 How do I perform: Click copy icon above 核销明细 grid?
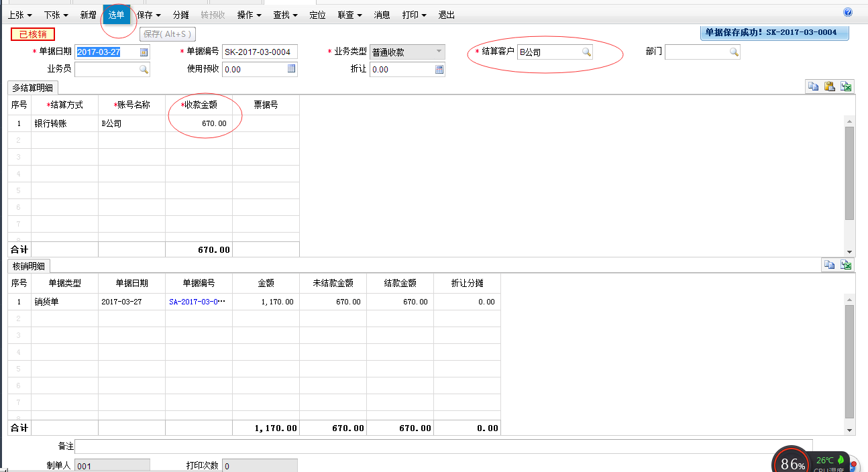click(830, 265)
